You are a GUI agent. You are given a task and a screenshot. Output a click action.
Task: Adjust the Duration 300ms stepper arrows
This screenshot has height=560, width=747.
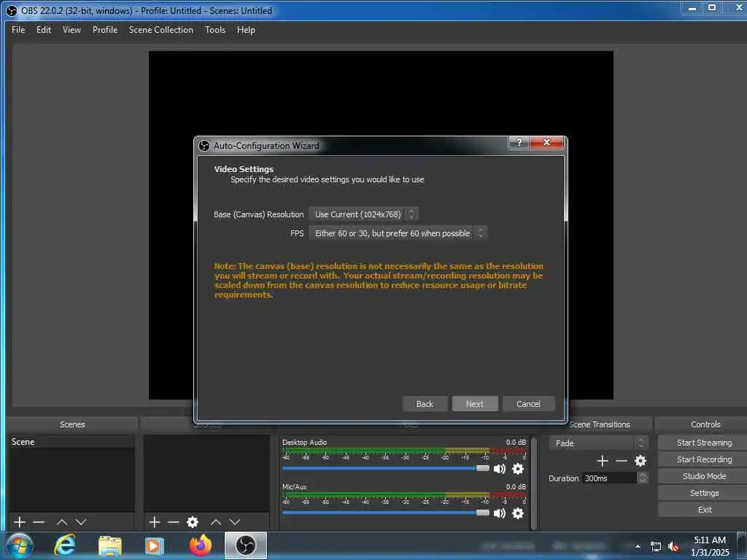pos(643,478)
